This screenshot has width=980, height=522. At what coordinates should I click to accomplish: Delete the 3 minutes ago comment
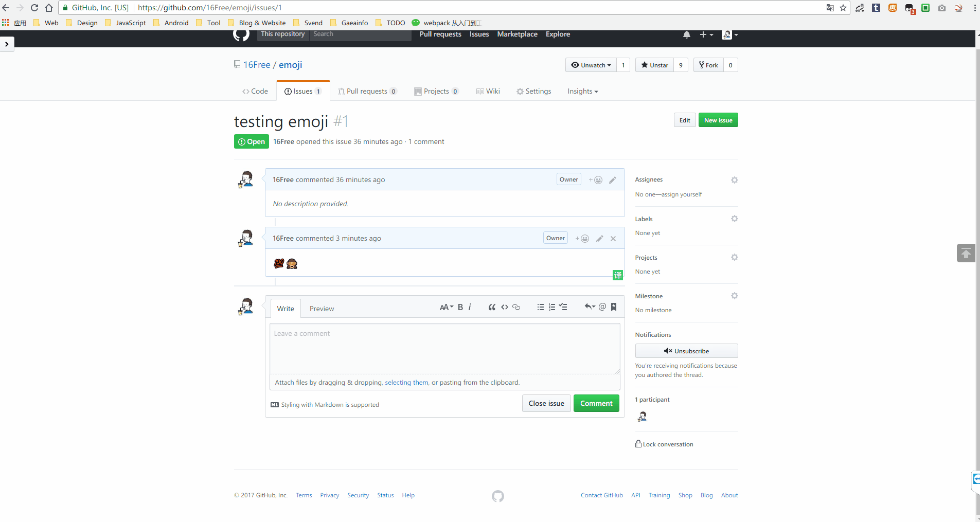coord(613,239)
